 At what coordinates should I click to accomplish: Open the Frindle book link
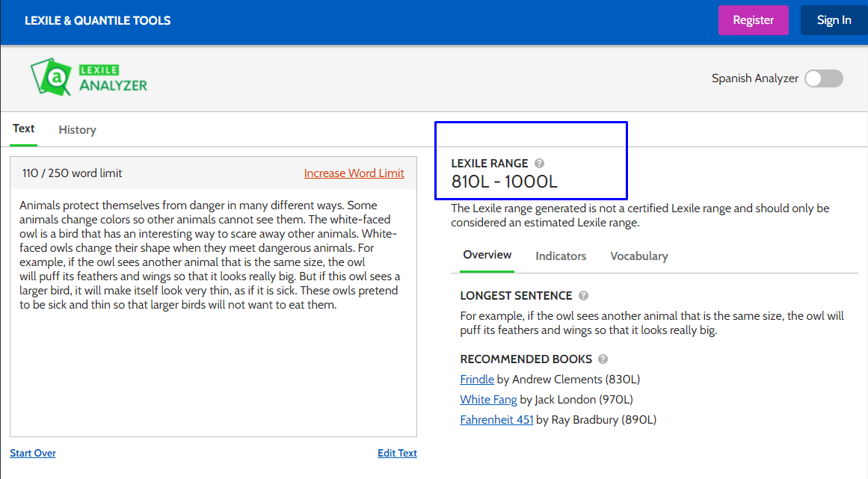pyautogui.click(x=477, y=380)
